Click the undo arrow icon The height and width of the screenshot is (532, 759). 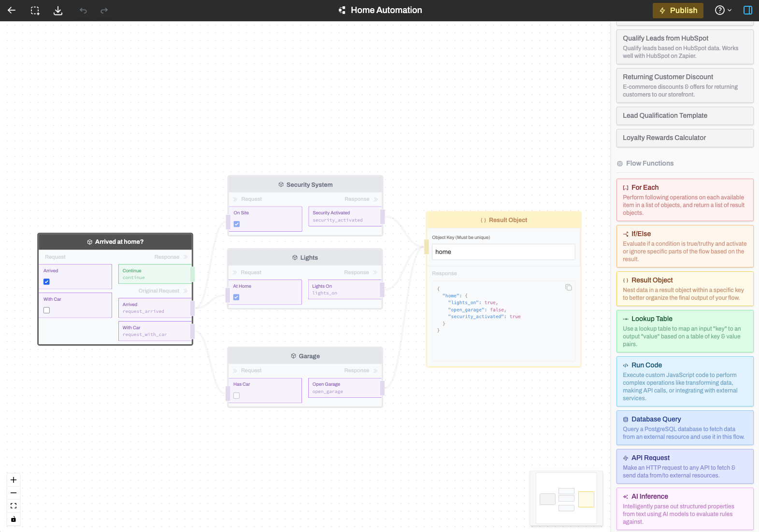click(x=83, y=10)
